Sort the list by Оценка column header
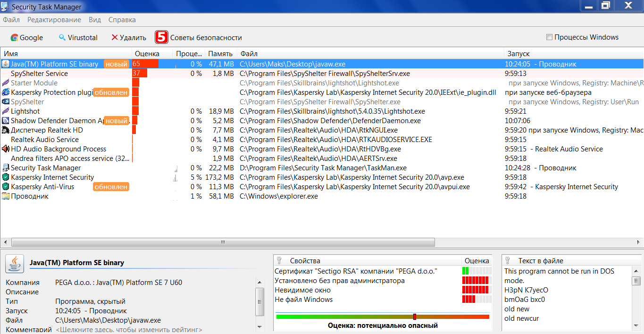This screenshot has width=644, height=334. coord(152,54)
